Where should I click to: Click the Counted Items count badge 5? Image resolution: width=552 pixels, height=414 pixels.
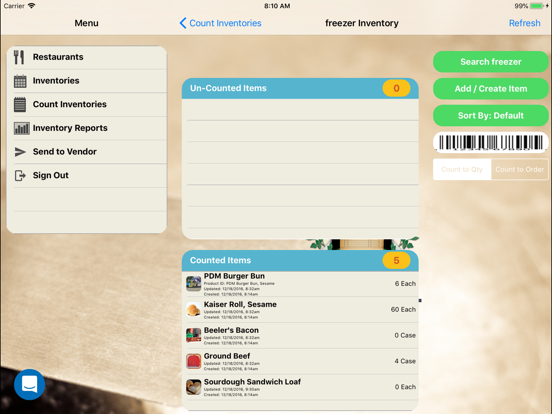396,261
